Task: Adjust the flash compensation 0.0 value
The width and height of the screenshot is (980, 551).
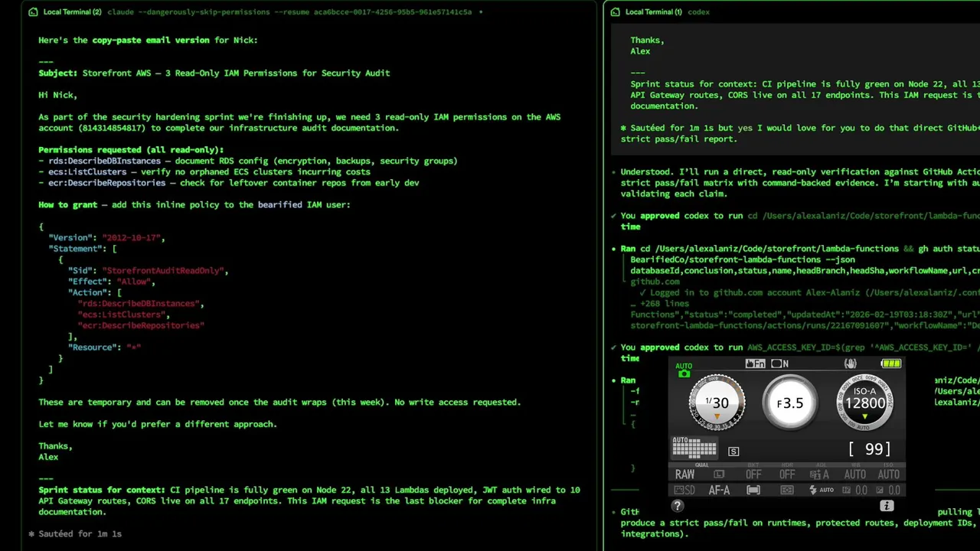Action: (x=854, y=490)
